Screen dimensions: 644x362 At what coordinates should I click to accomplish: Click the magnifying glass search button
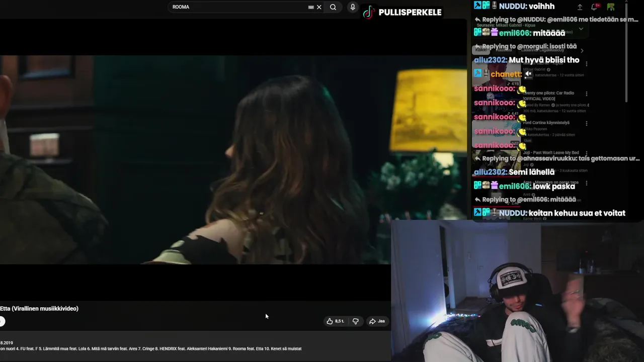(333, 7)
